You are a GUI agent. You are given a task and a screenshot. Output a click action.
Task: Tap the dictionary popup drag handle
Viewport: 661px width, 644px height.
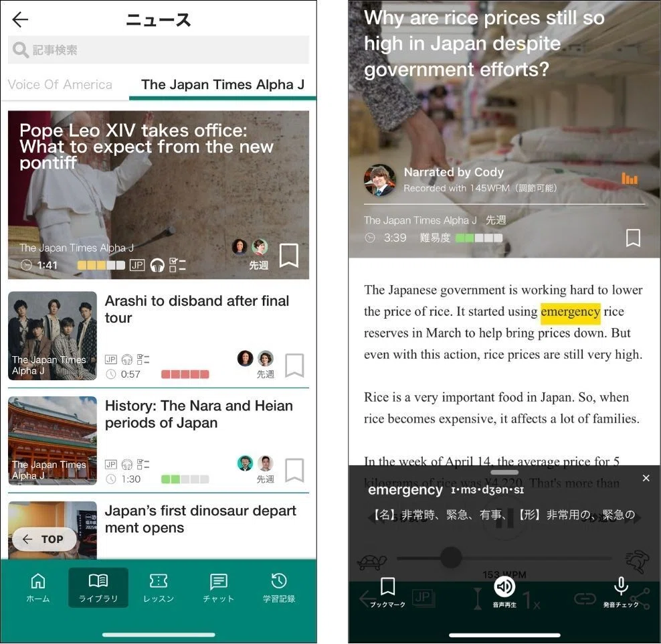[504, 473]
